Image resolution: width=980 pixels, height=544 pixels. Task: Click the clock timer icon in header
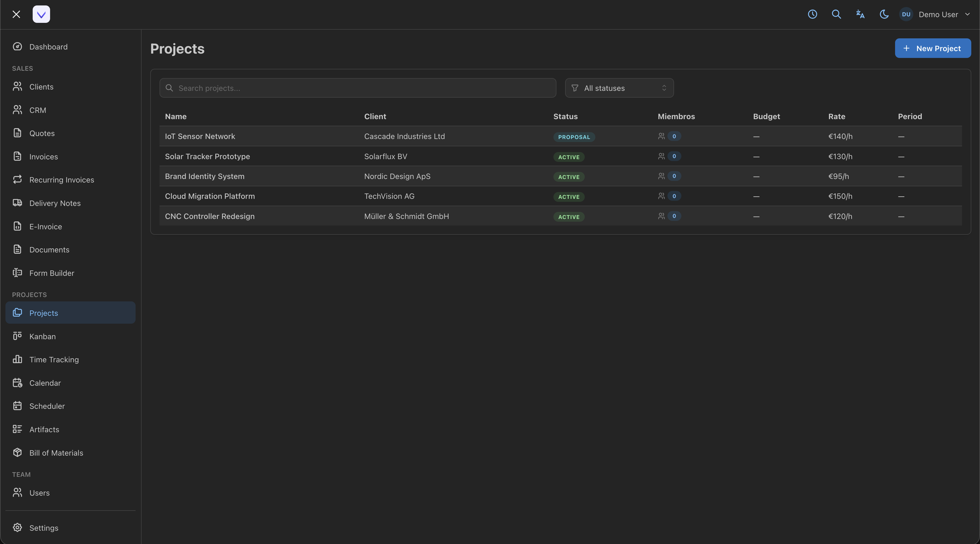point(812,14)
